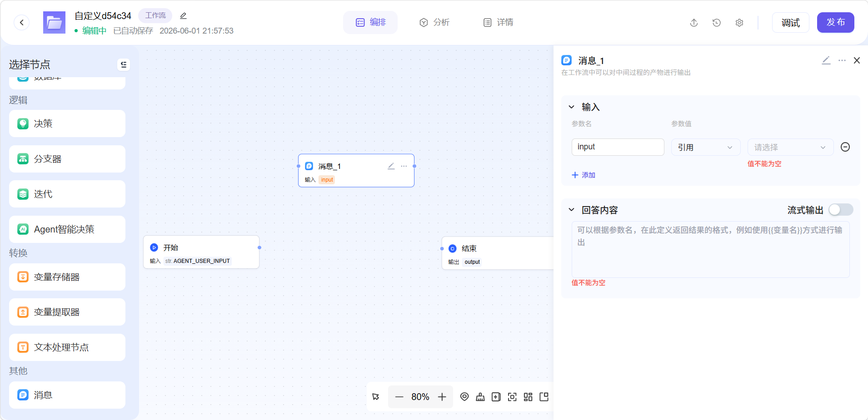Collapse the 输入 section chevron
Viewport: 868px width, 420px height.
pyautogui.click(x=572, y=107)
